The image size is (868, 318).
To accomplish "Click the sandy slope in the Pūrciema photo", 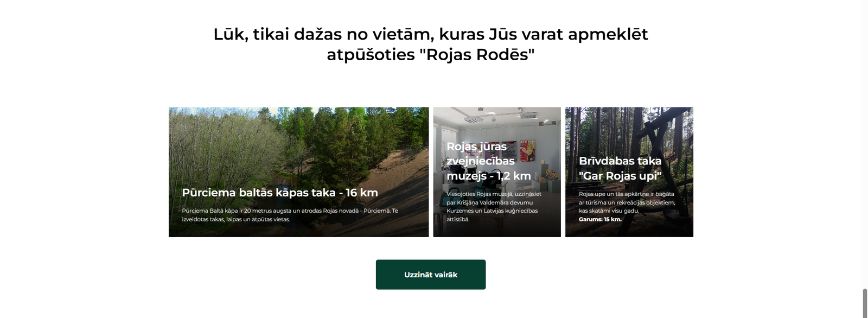I will [380, 179].
